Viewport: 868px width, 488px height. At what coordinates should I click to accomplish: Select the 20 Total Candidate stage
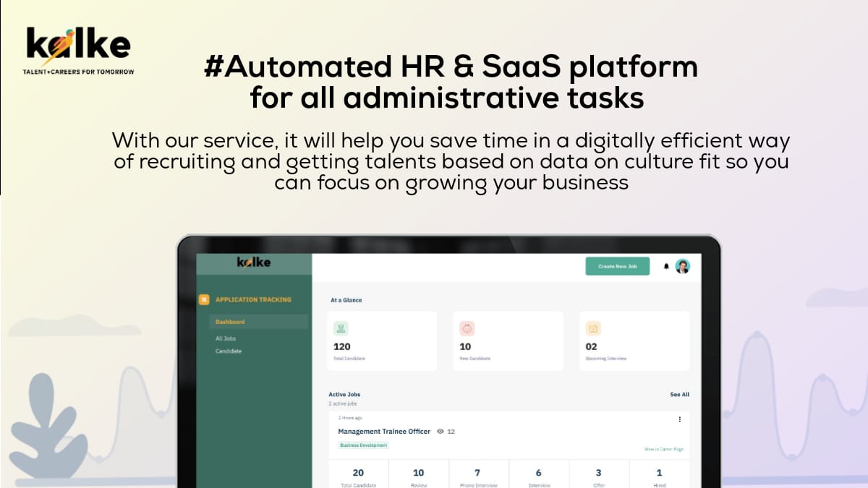[358, 476]
